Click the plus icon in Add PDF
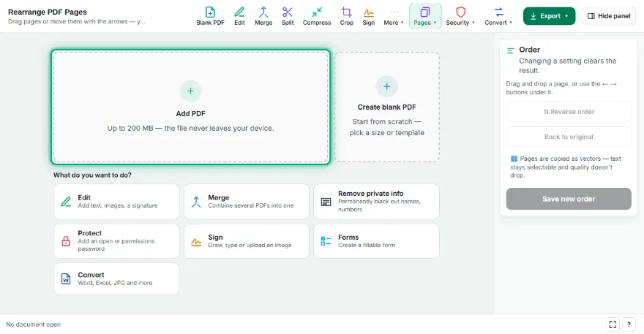The height and width of the screenshot is (334, 644). 190,91
